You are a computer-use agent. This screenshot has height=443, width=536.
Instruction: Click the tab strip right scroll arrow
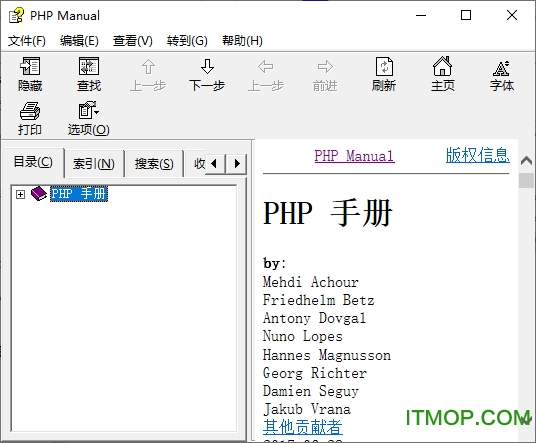tap(237, 163)
